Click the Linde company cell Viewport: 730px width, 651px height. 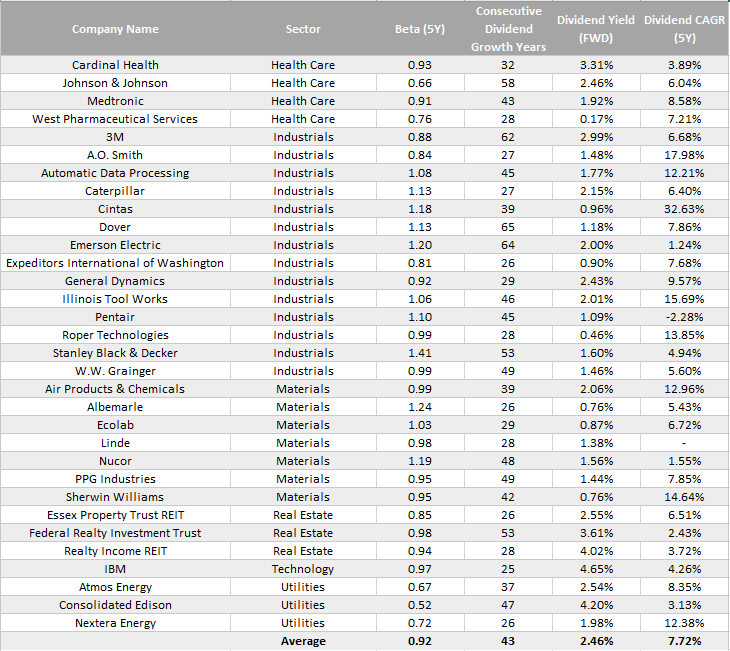[x=115, y=443]
